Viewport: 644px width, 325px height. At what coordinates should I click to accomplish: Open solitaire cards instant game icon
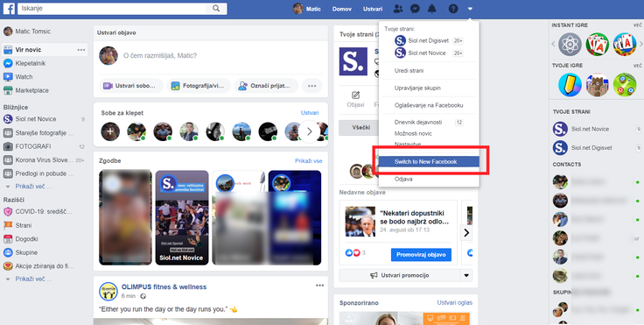click(x=597, y=44)
